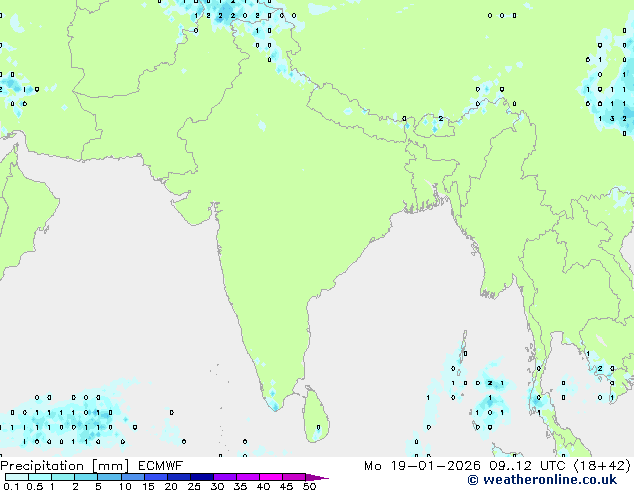
Task: Open the weatheronline.co.uk credit link
Action: click(542, 480)
